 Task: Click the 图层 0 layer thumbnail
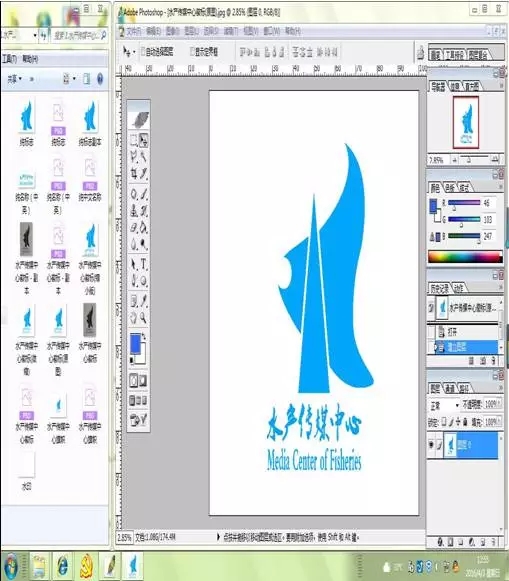tap(450, 445)
